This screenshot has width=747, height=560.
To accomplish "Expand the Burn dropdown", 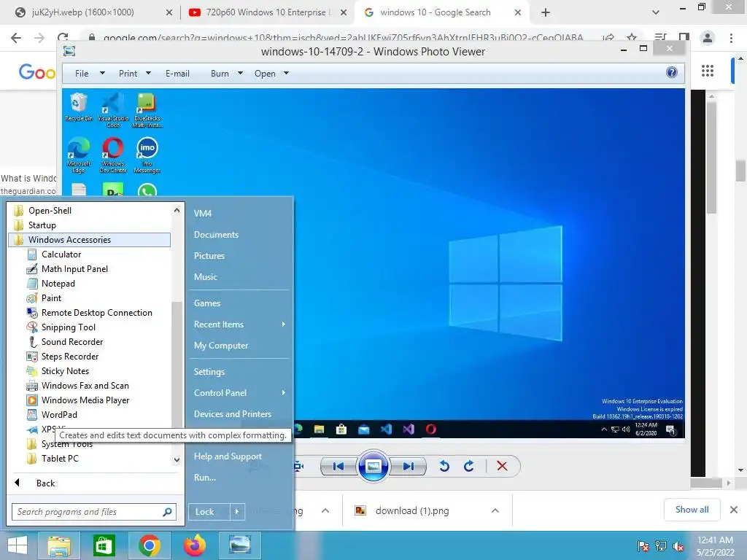I will tap(240, 74).
